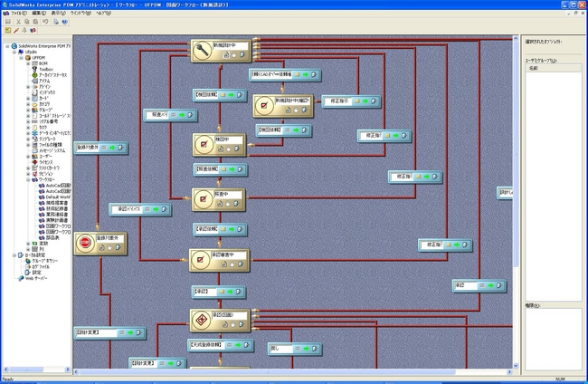Click the 名前 column header in right panel
The height and width of the screenshot is (384, 588).
554,68
